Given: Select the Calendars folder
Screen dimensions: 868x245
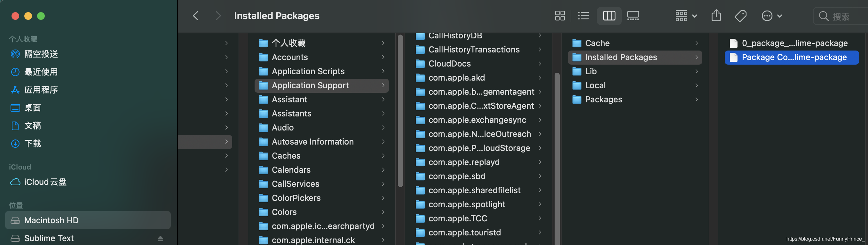Looking at the screenshot, I should (321, 170).
